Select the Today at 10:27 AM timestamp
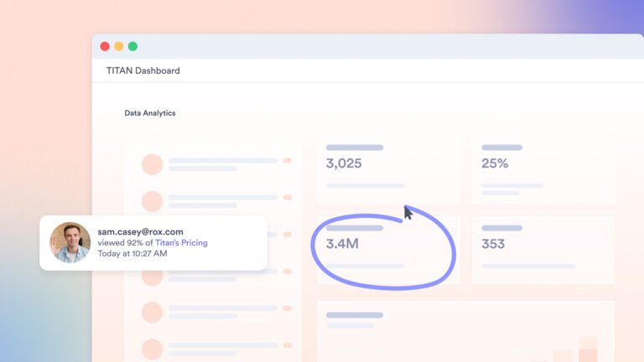This screenshot has width=644, height=362. (132, 254)
